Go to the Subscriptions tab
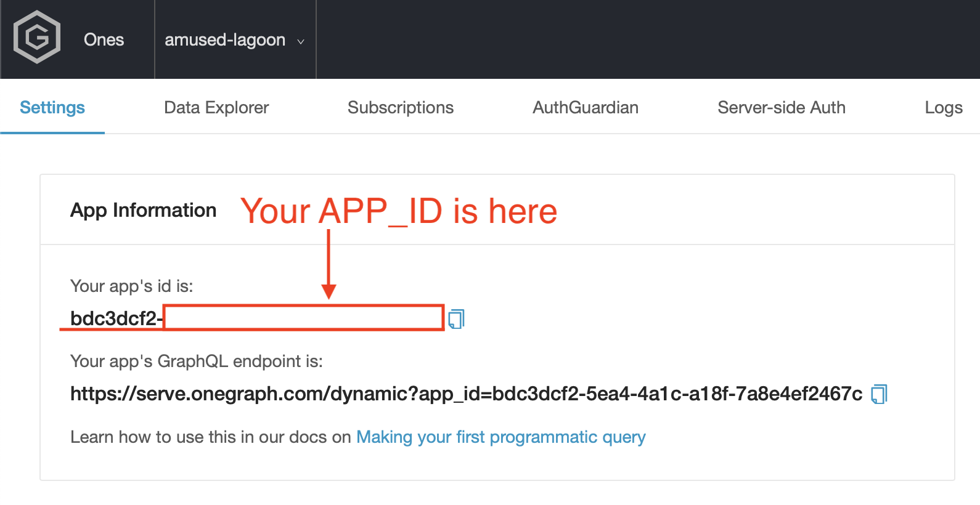The height and width of the screenshot is (505, 980). pyautogui.click(x=401, y=107)
